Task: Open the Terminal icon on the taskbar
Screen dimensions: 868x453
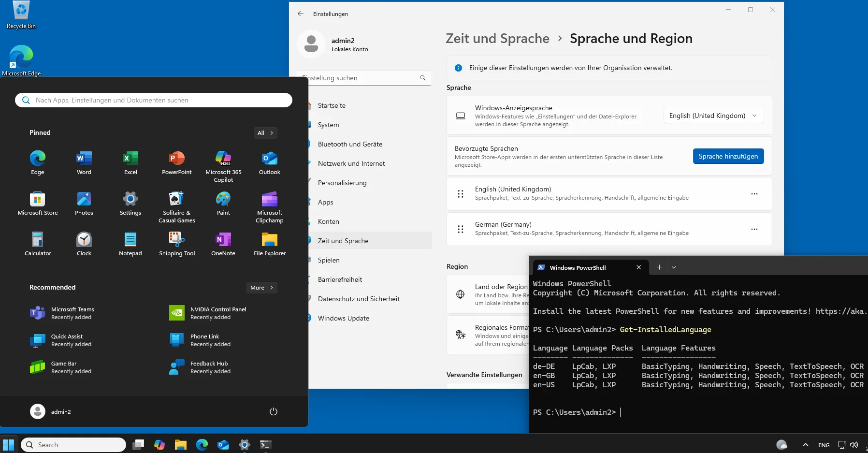Action: [266, 445]
